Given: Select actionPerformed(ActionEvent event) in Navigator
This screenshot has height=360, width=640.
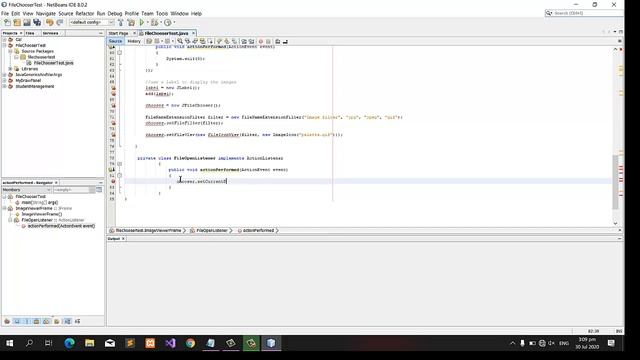Looking at the screenshot, I should [x=61, y=226].
